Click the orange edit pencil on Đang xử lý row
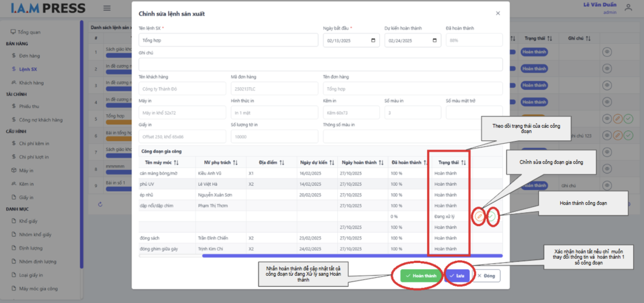Image resolution: width=644 pixels, height=303 pixels. pyautogui.click(x=479, y=216)
